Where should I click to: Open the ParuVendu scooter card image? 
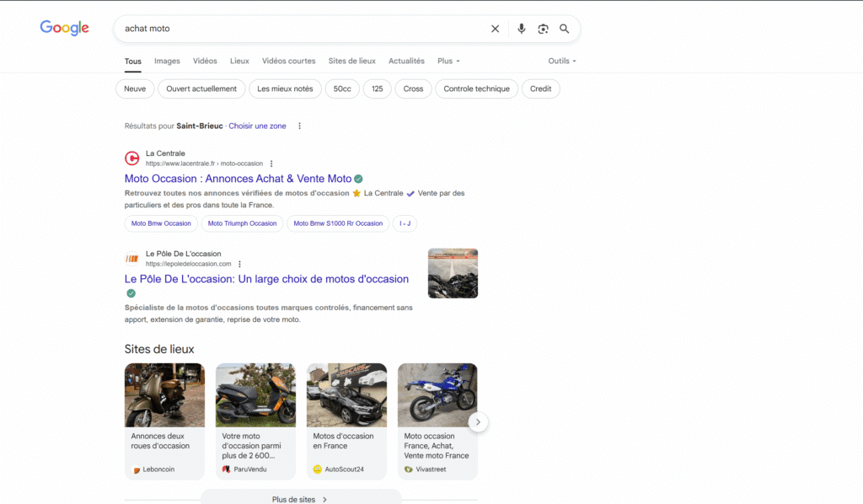tap(255, 395)
